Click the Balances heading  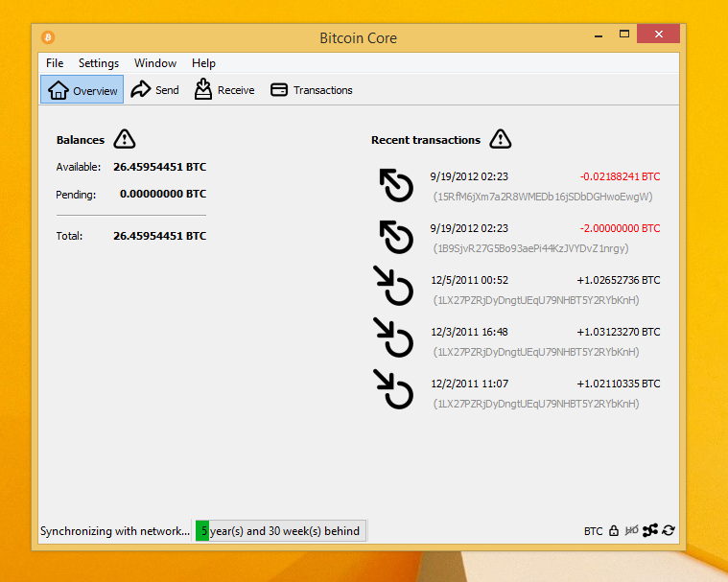point(81,140)
